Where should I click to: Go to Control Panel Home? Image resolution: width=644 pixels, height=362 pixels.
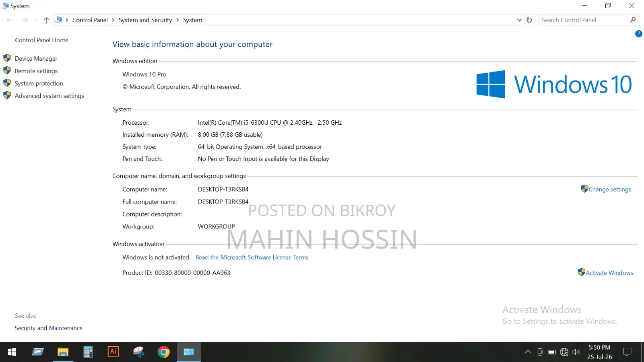(41, 40)
